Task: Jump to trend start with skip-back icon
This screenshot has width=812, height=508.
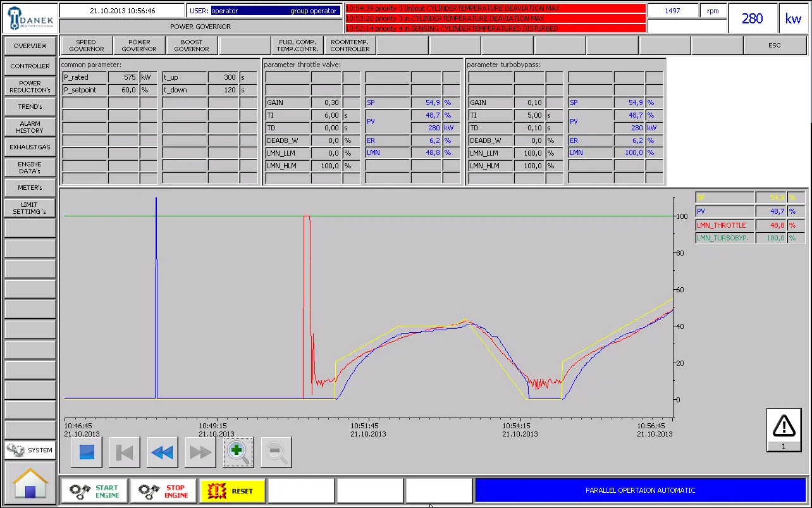Action: click(124, 452)
